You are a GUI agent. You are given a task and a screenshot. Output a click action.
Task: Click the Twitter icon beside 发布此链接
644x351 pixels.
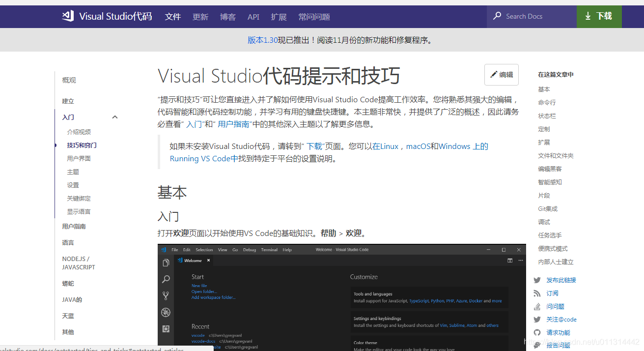coord(537,280)
